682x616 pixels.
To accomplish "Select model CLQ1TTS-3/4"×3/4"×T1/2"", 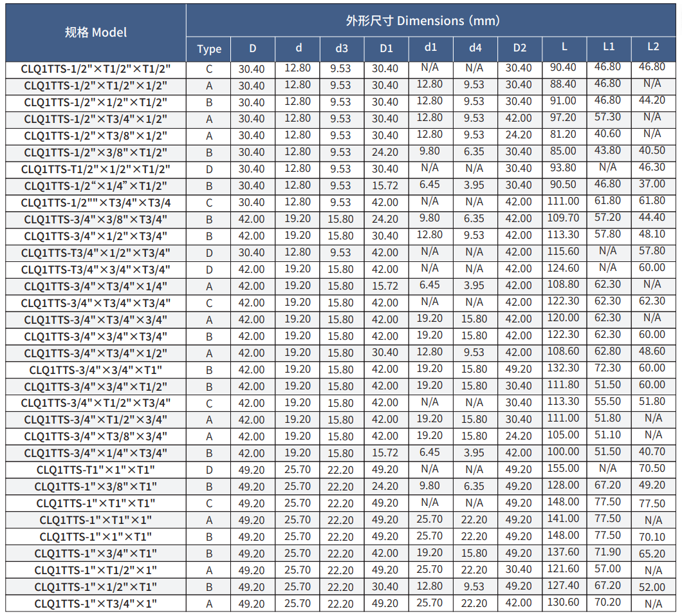I will pos(96,387).
